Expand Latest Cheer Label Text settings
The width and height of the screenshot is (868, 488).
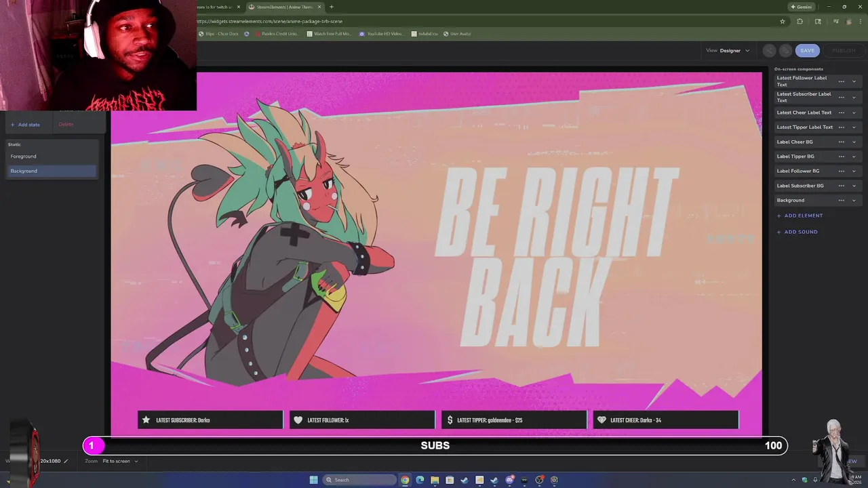click(854, 113)
